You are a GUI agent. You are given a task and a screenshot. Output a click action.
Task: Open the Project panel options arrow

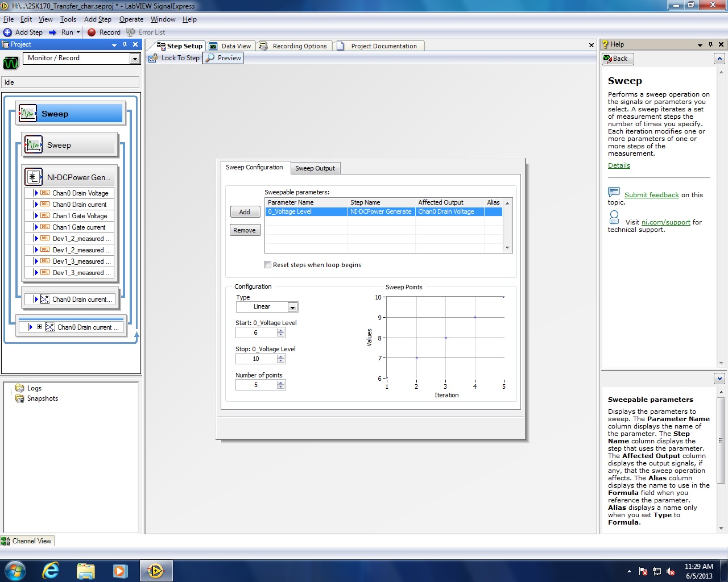(114, 44)
